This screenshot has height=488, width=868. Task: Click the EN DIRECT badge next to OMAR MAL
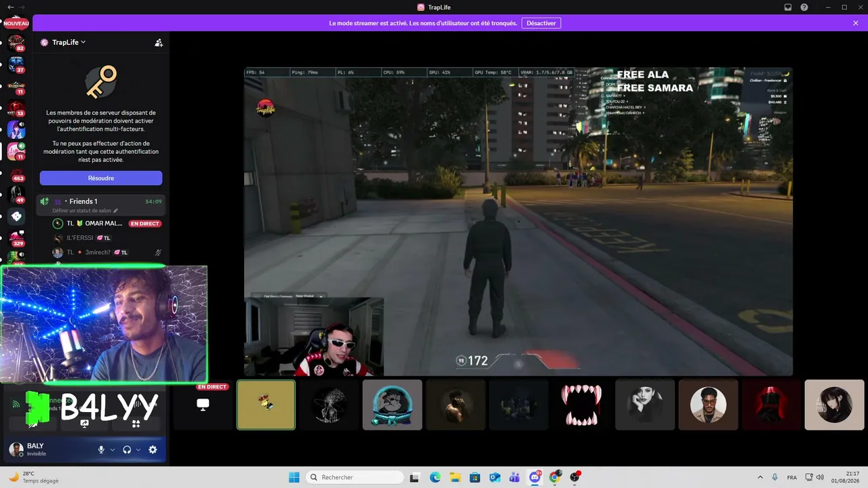click(146, 223)
